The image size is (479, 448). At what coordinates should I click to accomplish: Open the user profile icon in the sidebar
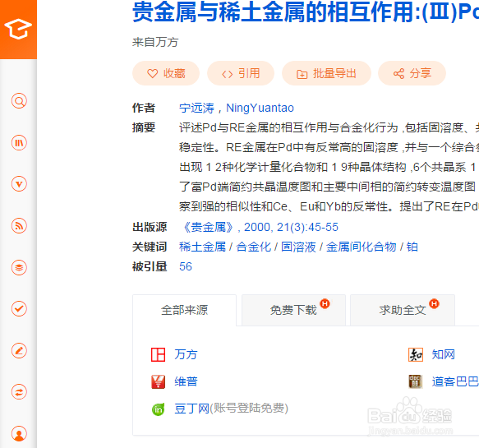point(19,434)
